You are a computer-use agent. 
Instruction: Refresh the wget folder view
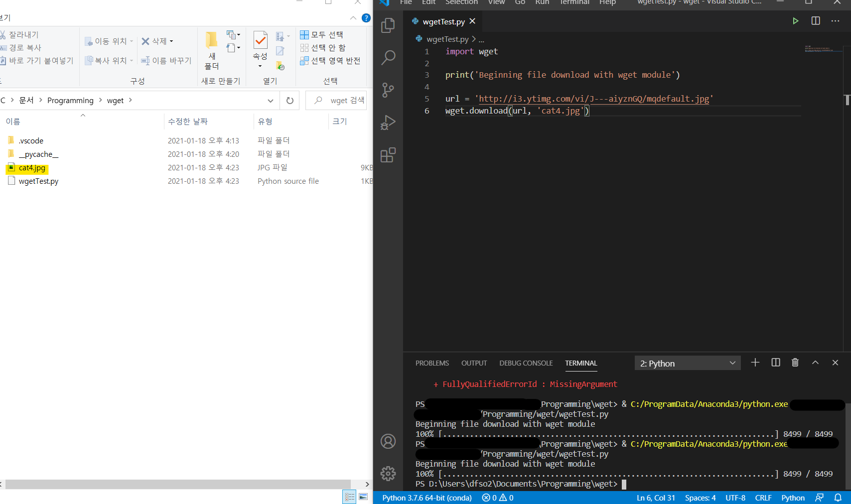point(290,101)
